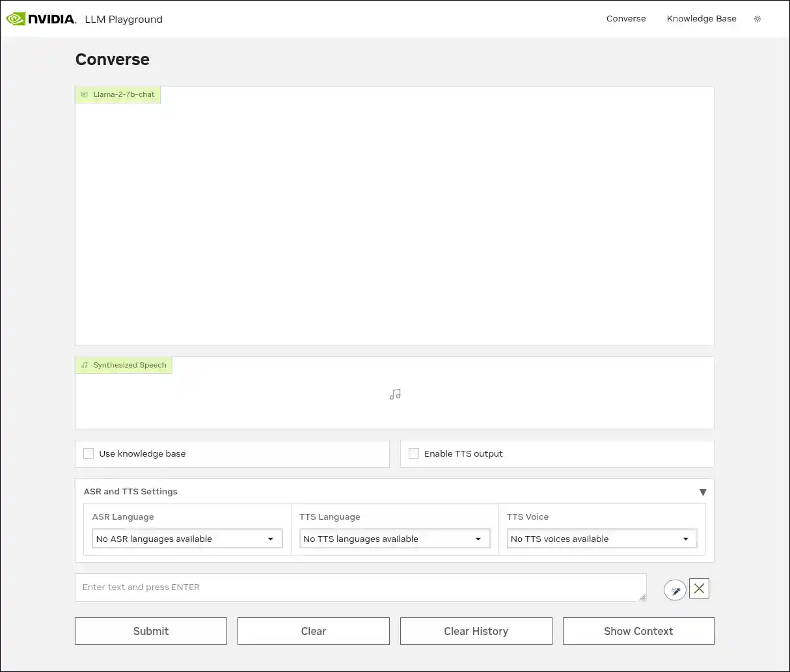790x672 pixels.
Task: Click the chat icon on the Llama-2-7b-chat tag
Action: (x=84, y=94)
